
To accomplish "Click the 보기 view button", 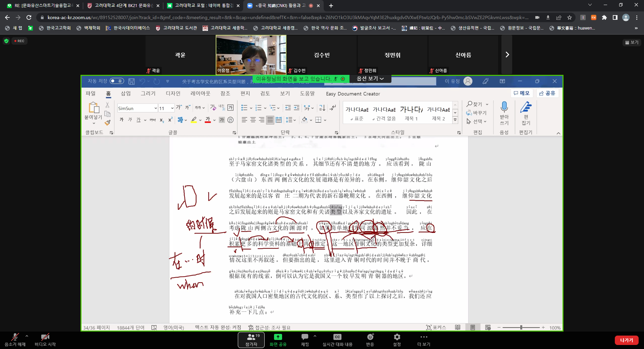I will [632, 42].
